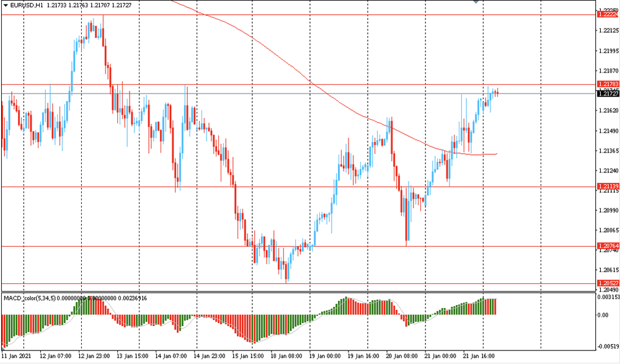The image size is (620, 364).
Task: Click the red 1.21783 price level tag
Action: click(x=608, y=84)
